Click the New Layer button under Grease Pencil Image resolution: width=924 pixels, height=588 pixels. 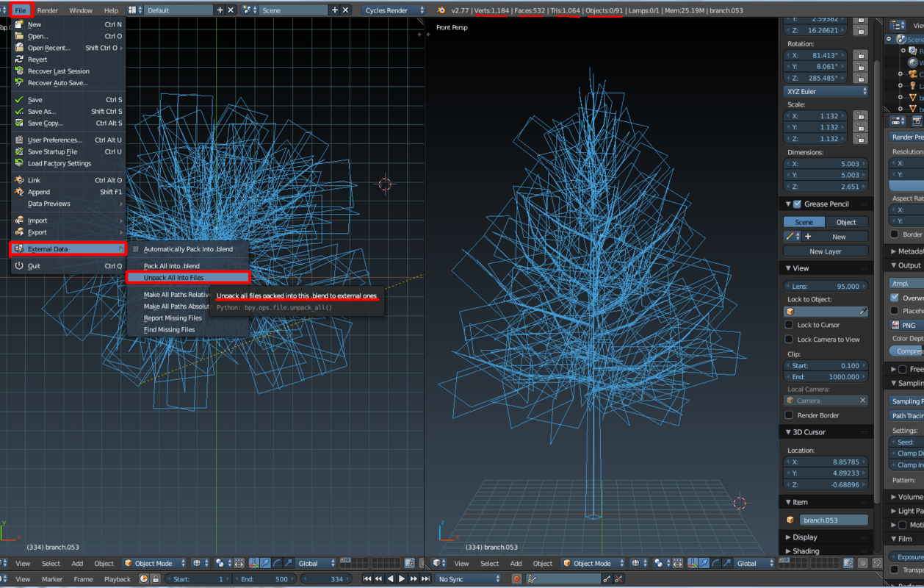pos(826,251)
